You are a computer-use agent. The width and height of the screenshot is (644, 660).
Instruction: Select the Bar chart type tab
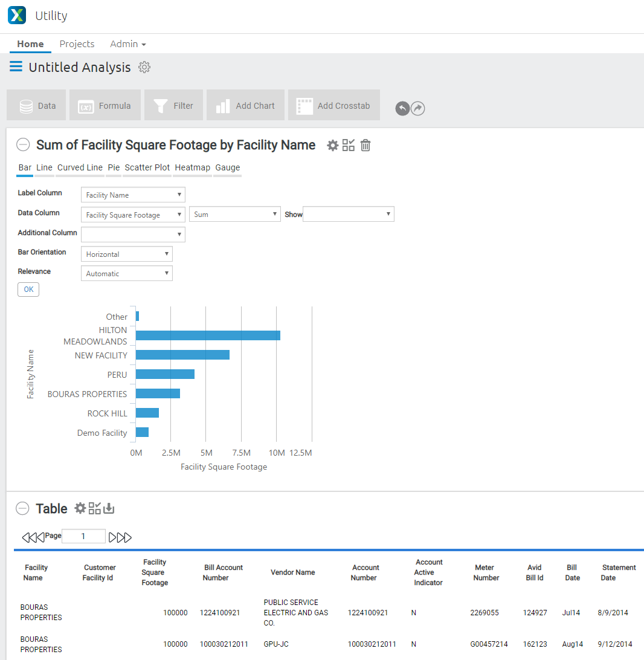tap(25, 167)
